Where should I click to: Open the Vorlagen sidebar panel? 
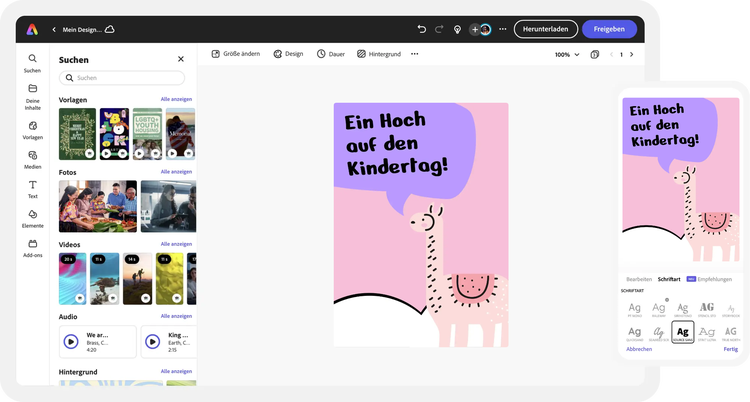[33, 130]
